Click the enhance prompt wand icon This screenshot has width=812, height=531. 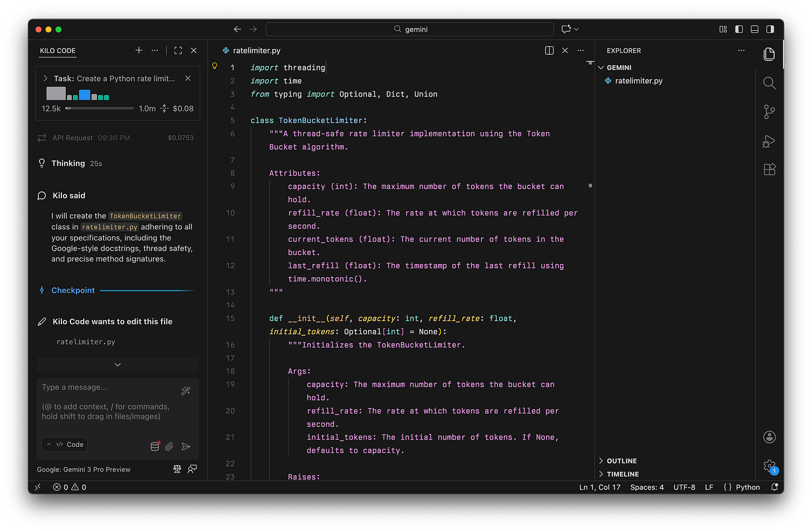tap(186, 391)
